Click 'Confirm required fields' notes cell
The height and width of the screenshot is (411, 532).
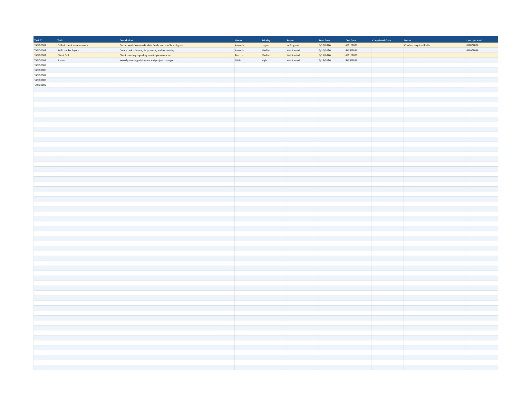434,45
